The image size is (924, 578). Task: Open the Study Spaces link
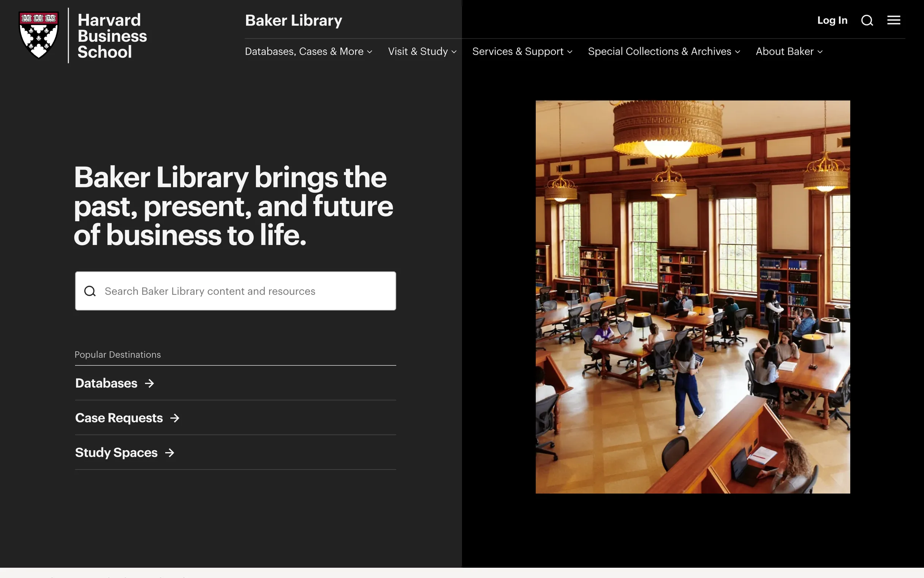click(x=125, y=453)
